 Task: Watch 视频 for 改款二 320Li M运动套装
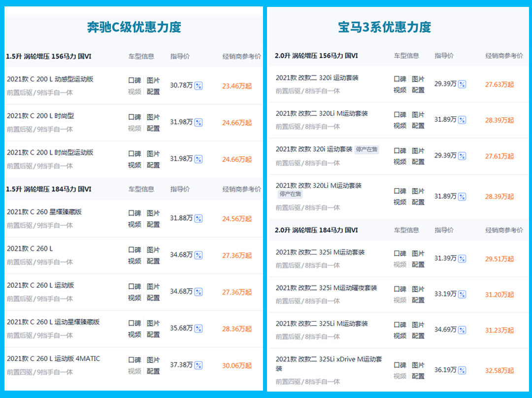(400, 126)
